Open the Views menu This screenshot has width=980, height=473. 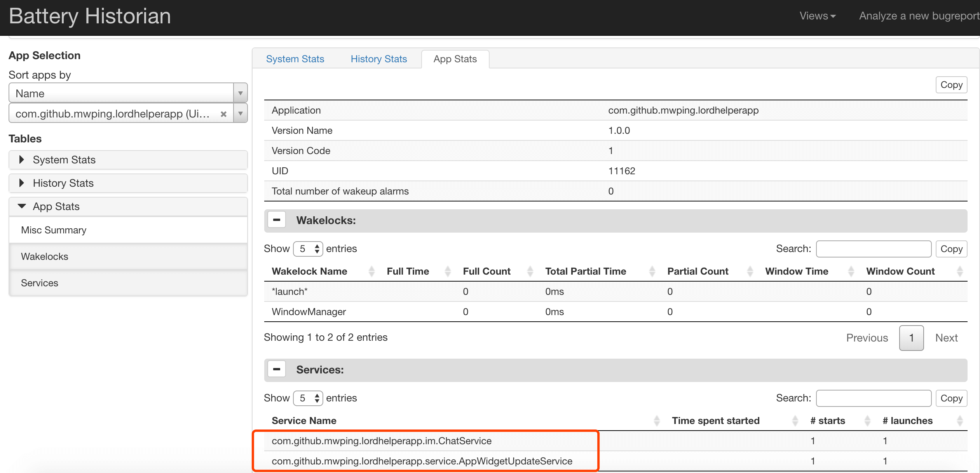[817, 16]
